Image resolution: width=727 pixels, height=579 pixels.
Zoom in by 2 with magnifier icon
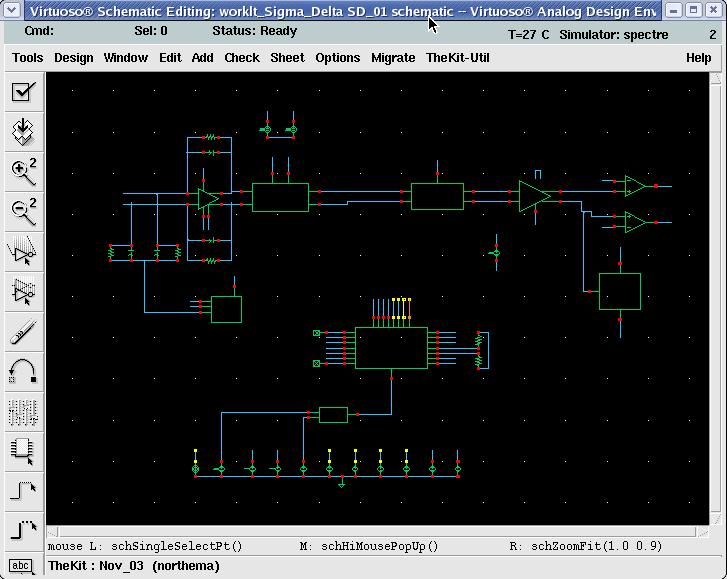click(23, 171)
